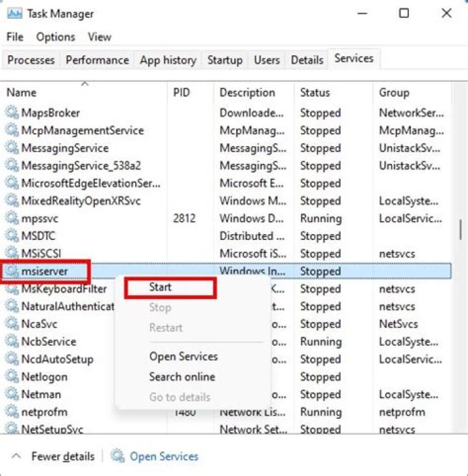The height and width of the screenshot is (476, 468).
Task: Select the msiserver service name
Action: pos(44,271)
